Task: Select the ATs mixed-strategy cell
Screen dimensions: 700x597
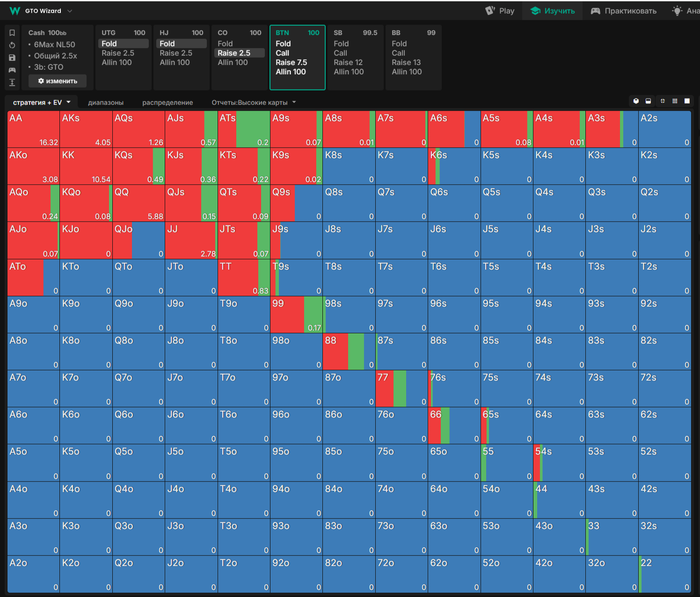Action: pyautogui.click(x=244, y=129)
